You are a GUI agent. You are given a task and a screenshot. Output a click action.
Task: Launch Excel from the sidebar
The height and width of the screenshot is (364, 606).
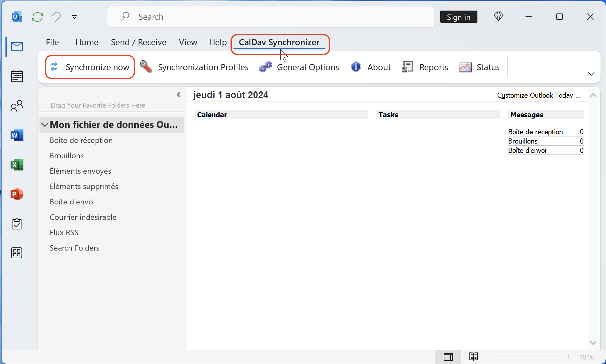click(17, 165)
